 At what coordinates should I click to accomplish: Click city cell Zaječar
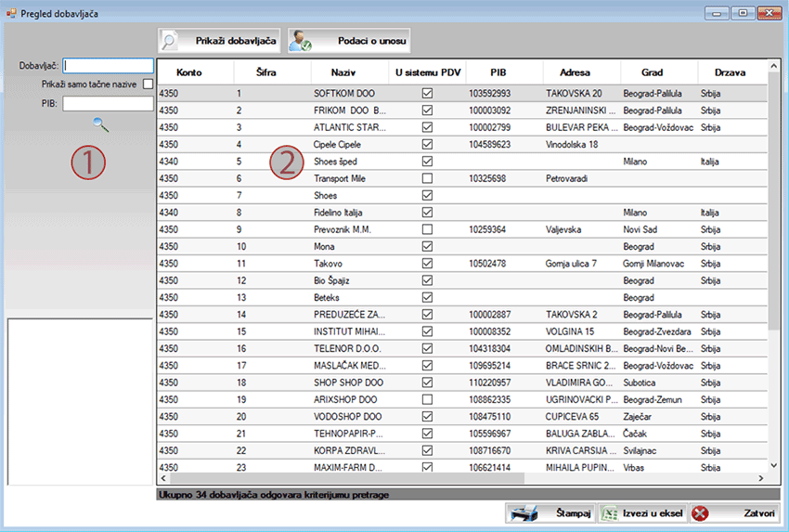point(659,417)
